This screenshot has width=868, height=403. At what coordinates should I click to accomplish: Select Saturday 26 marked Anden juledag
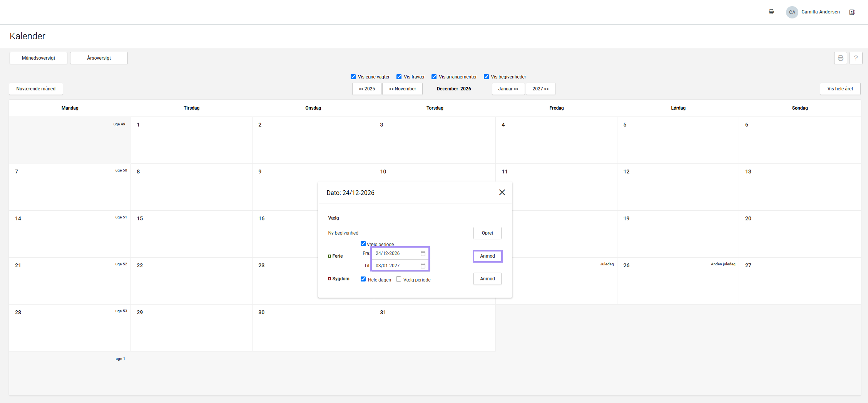[x=678, y=281]
